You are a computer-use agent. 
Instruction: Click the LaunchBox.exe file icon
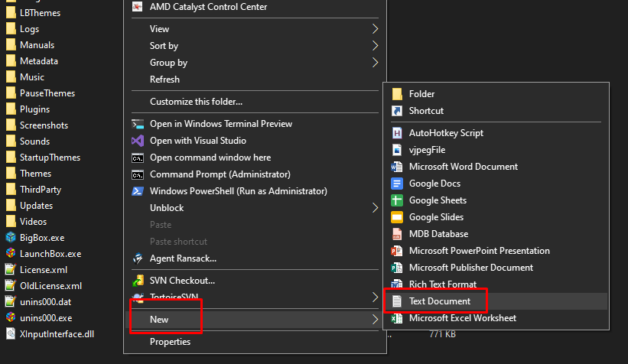pos(11,253)
